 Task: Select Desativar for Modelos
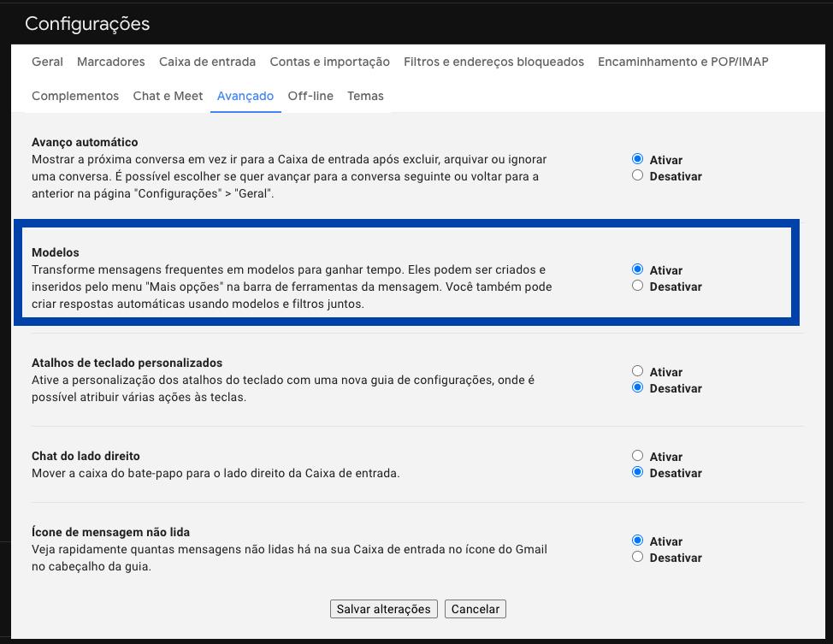tap(637, 286)
